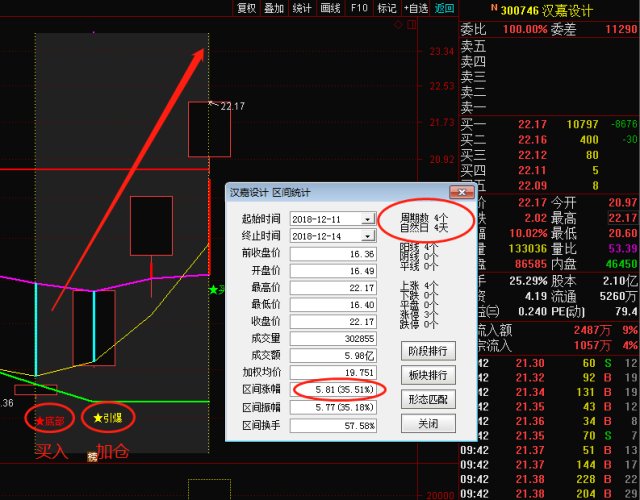
Task: Click the 底部 star marker on chart
Action: click(x=50, y=420)
